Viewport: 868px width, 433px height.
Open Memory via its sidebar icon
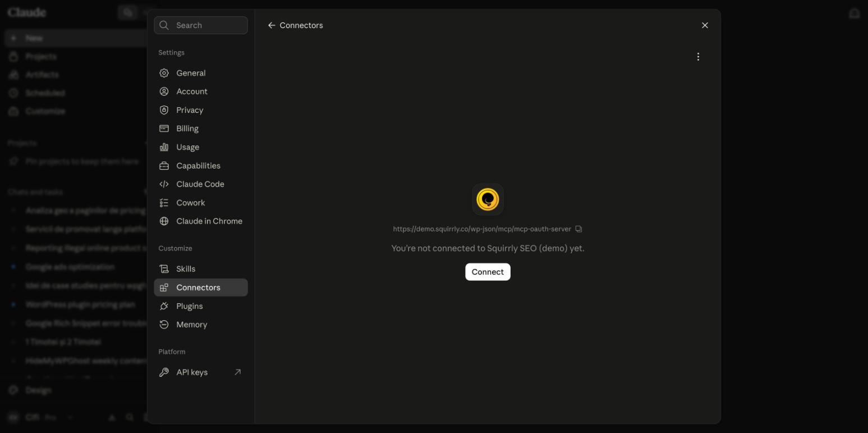click(164, 325)
